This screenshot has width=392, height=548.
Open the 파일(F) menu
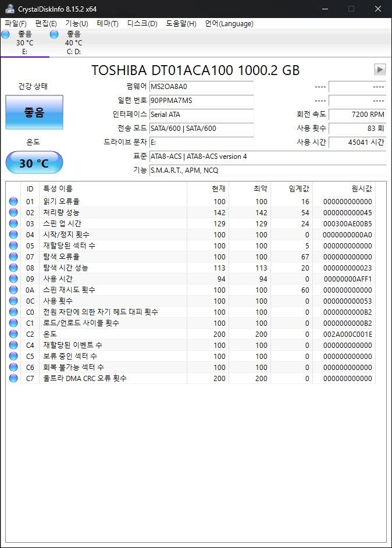tap(16, 23)
